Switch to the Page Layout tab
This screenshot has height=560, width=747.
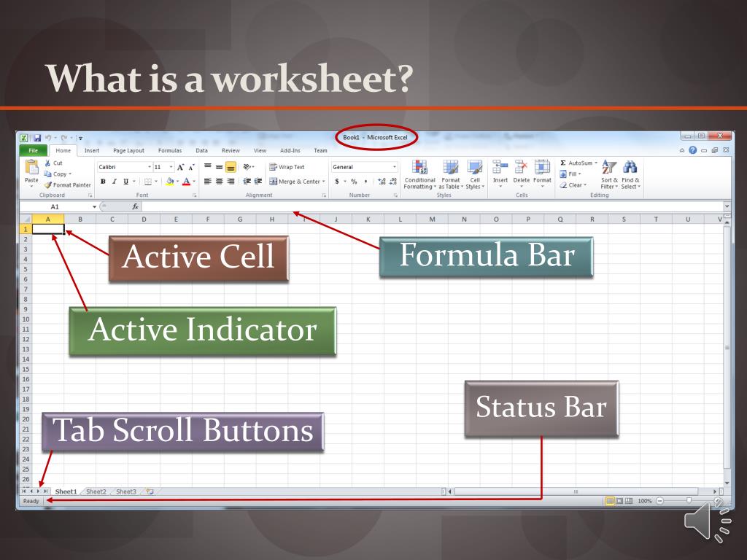point(128,150)
